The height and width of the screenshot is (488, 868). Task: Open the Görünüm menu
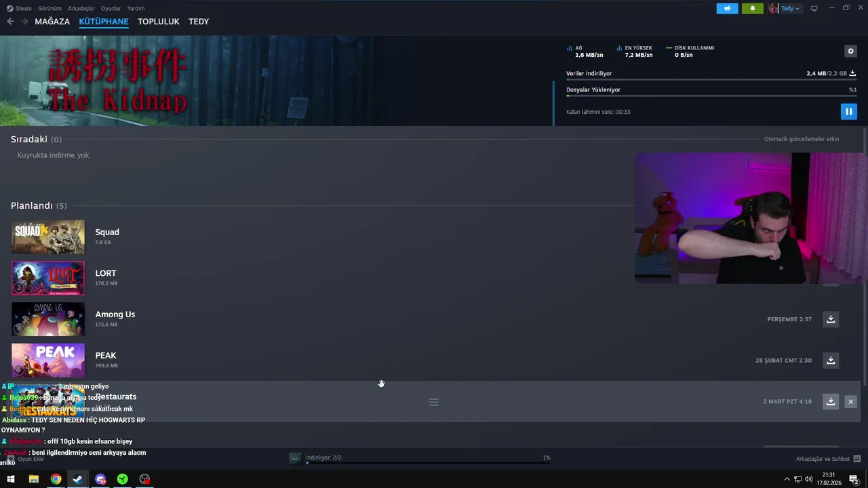tap(50, 8)
